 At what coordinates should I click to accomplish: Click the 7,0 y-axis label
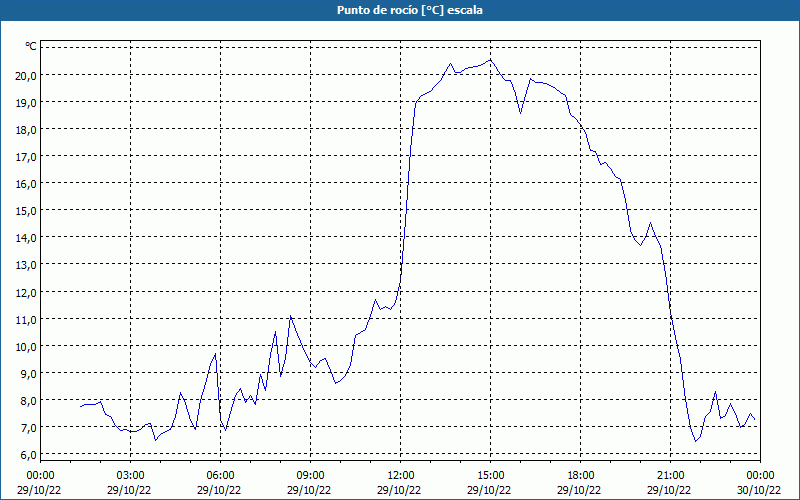(x=28, y=428)
